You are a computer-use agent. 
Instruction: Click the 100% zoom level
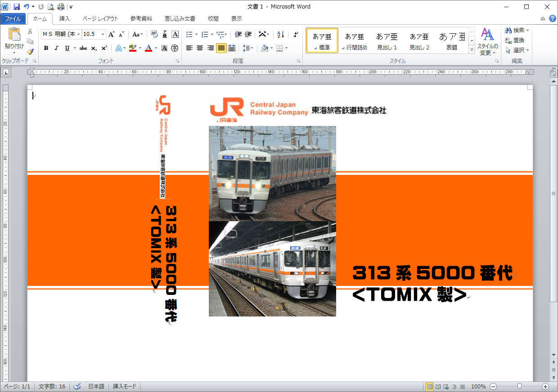pos(478,387)
